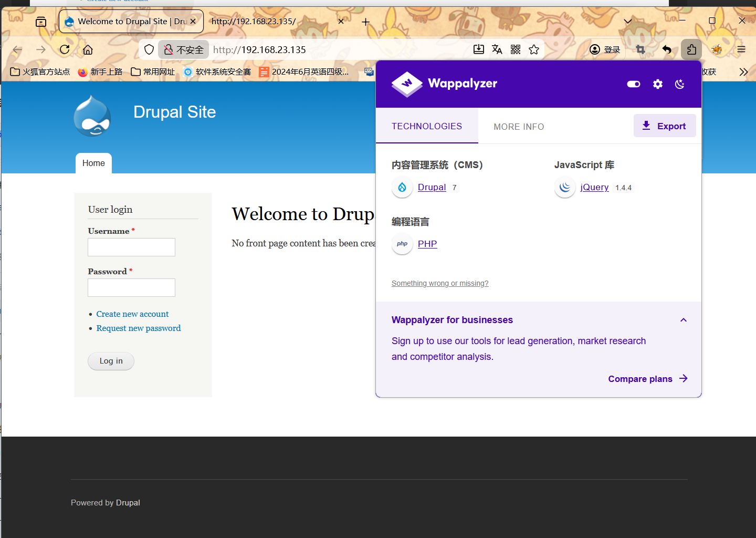Open the QR code icon in address bar
The width and height of the screenshot is (756, 538).
click(516, 50)
